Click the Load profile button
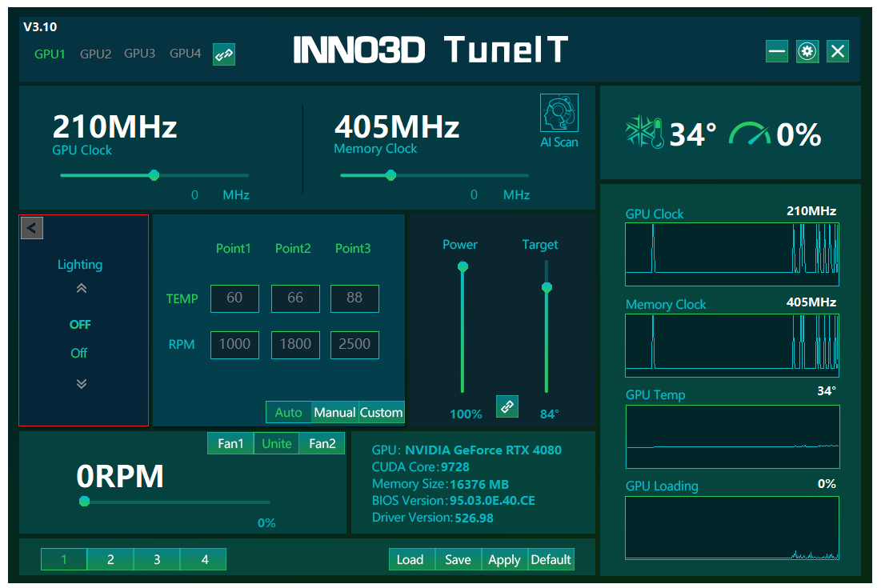The width and height of the screenshot is (881, 588). [x=412, y=559]
